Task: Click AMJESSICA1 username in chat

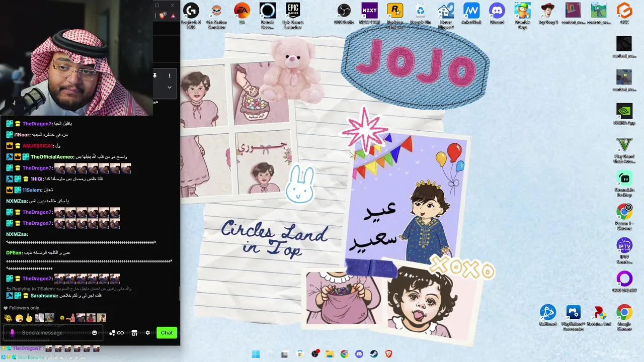Action: coord(37,146)
